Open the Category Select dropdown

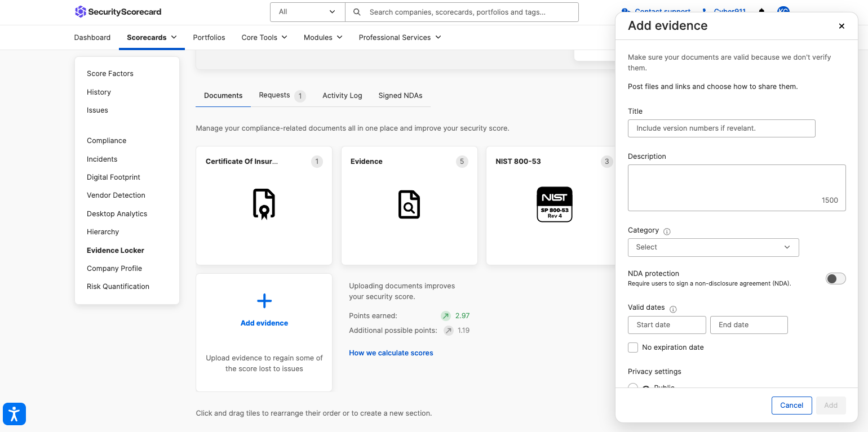[x=713, y=247]
